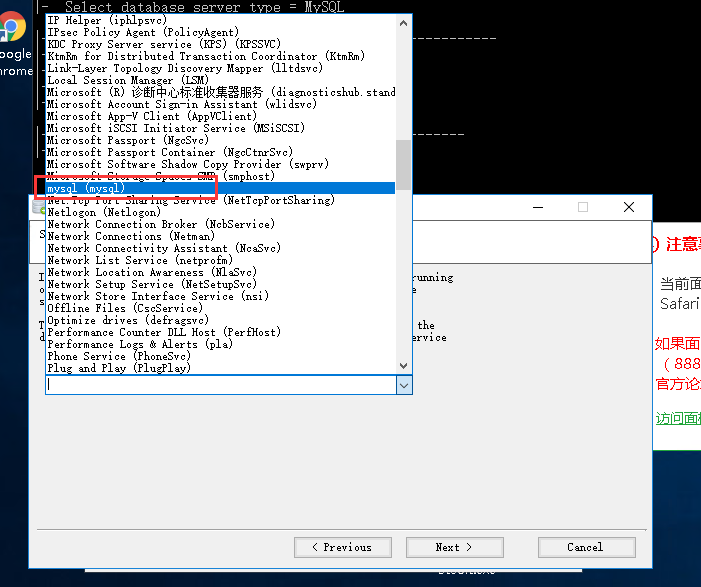Select Network Connection Broker (NcbService)
The width and height of the screenshot is (701, 587).
coord(221,224)
